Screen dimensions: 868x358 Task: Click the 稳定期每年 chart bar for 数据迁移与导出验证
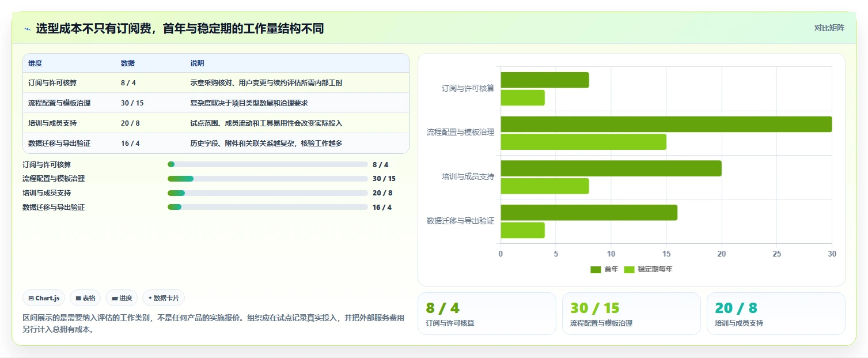click(522, 230)
